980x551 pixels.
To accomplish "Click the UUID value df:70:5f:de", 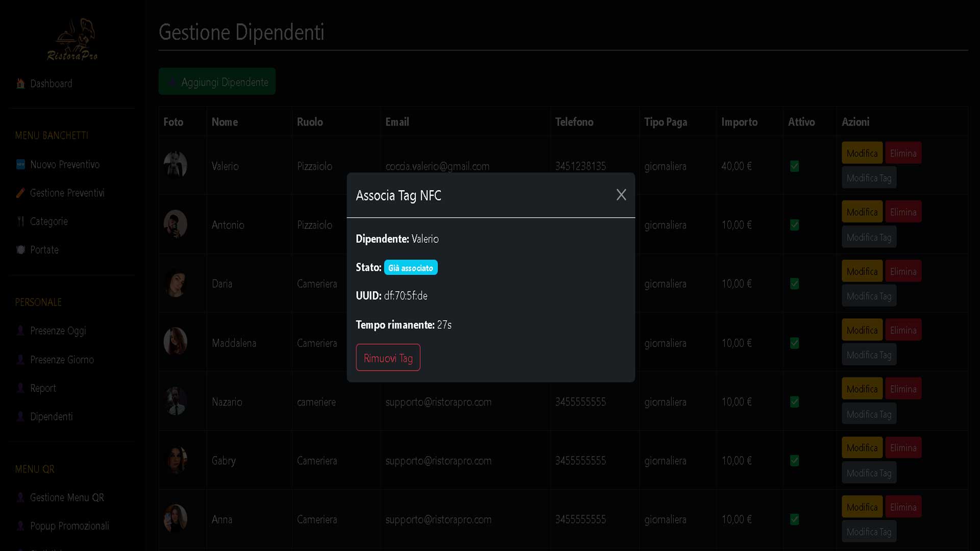I will (406, 296).
